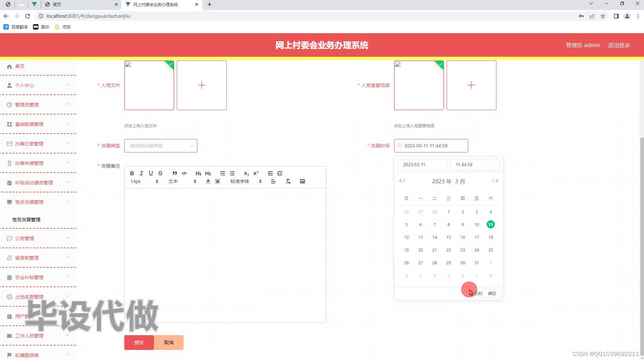Screen dimensions: 644x360
Task: Insert an image into editor
Action: click(x=303, y=181)
